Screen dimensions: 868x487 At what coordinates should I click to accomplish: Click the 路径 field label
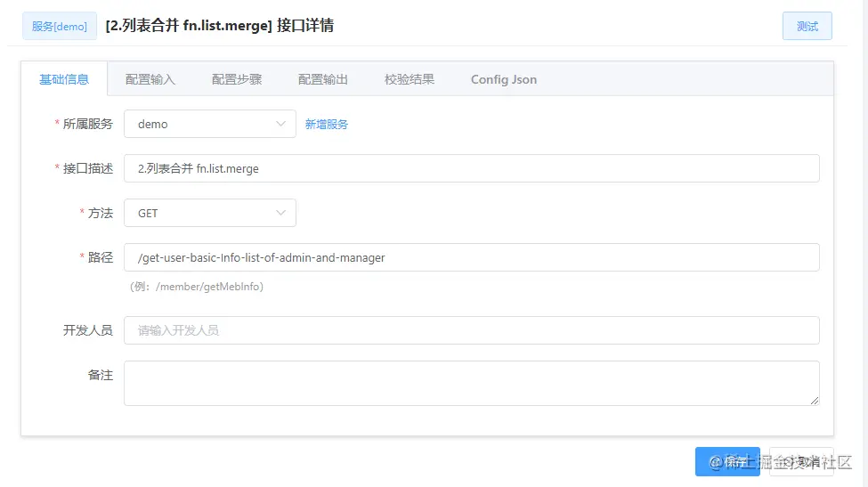point(101,257)
